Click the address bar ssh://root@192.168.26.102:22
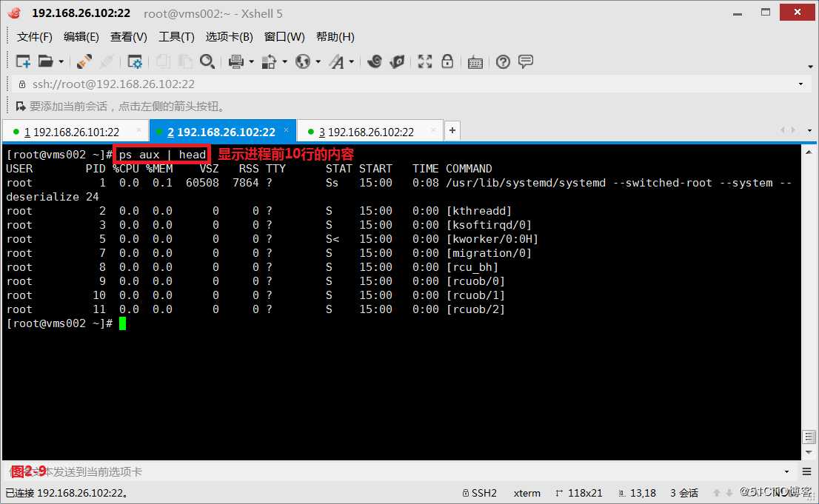Image resolution: width=819 pixels, height=504 pixels. point(113,84)
